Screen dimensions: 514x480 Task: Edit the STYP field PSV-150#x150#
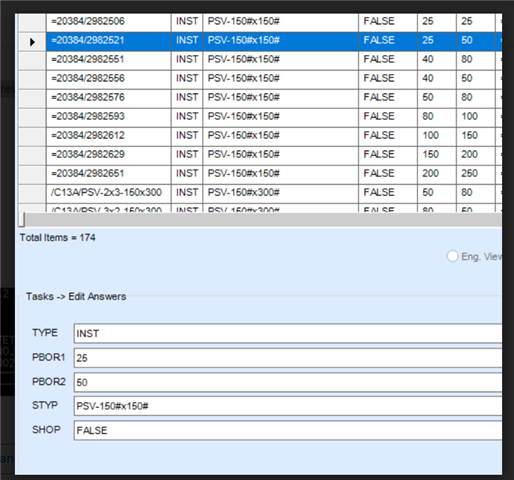coord(288,406)
